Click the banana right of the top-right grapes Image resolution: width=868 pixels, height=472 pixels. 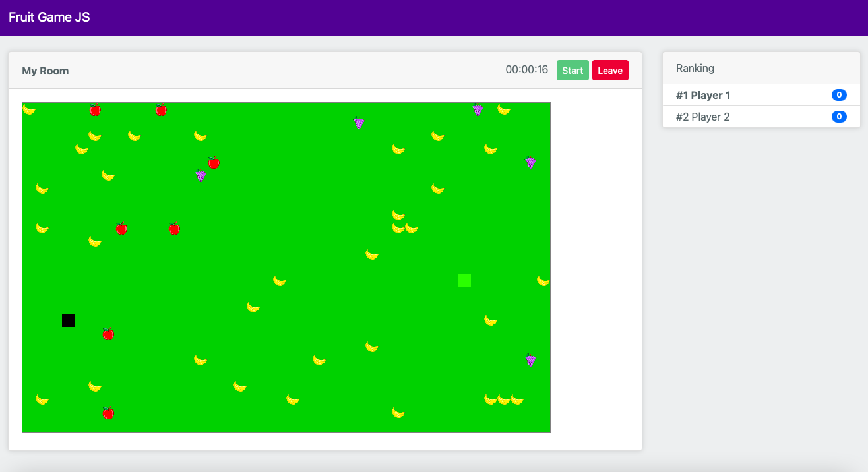[504, 109]
